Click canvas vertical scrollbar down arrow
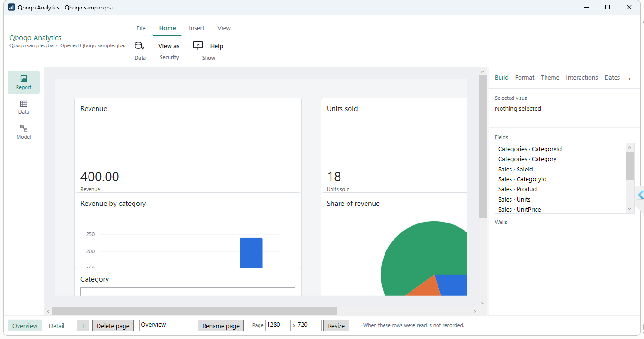Viewport: 644px width, 339px height. 483,303
